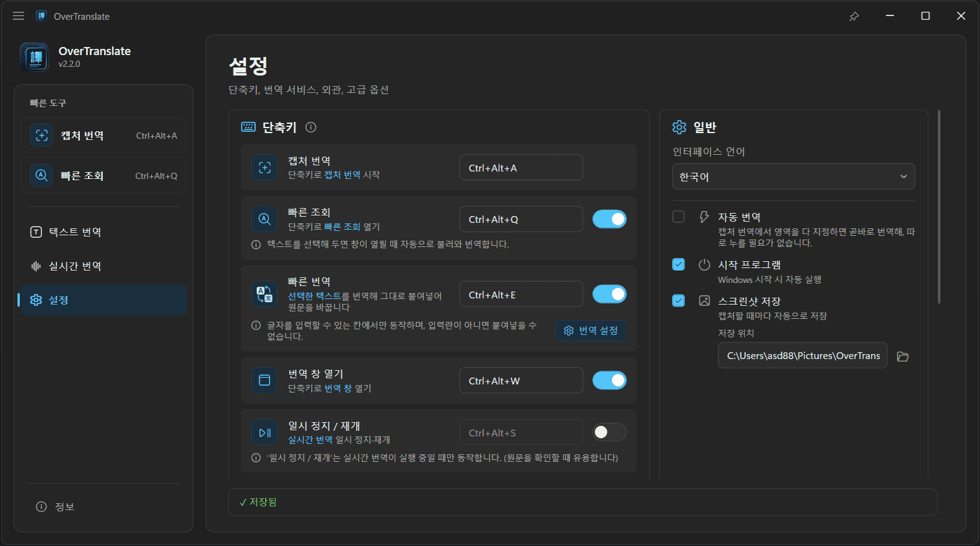Change the Ctrl+Alt+E shortcut field
Screen dimensions: 980x546
pyautogui.click(x=521, y=295)
